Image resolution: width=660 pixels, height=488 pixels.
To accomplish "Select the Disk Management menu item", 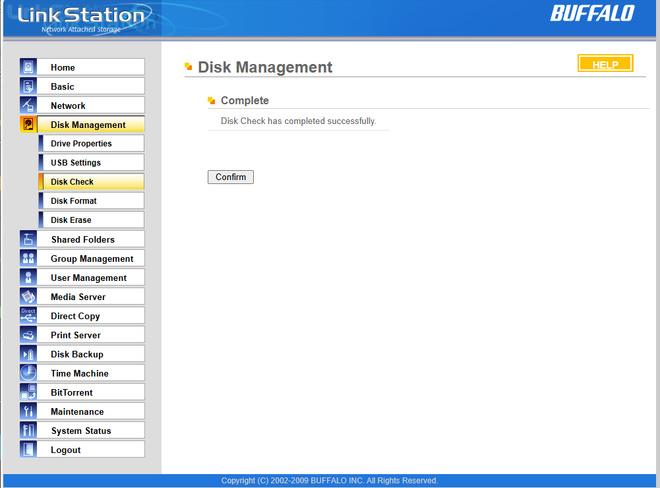I will point(91,124).
